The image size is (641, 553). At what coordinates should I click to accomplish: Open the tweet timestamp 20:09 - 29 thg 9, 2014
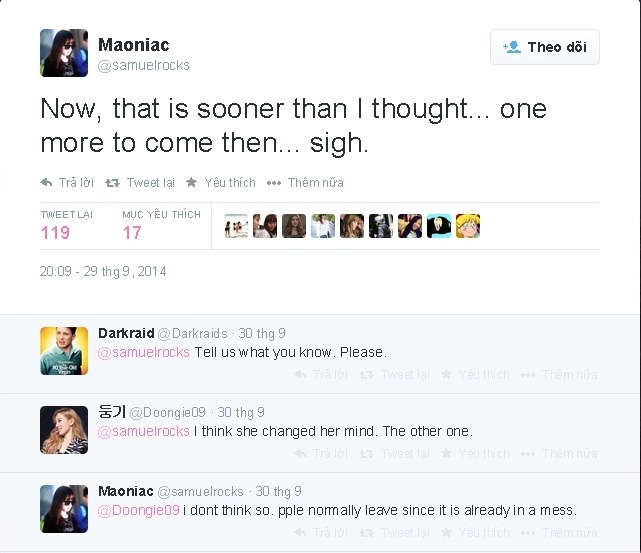click(x=103, y=271)
